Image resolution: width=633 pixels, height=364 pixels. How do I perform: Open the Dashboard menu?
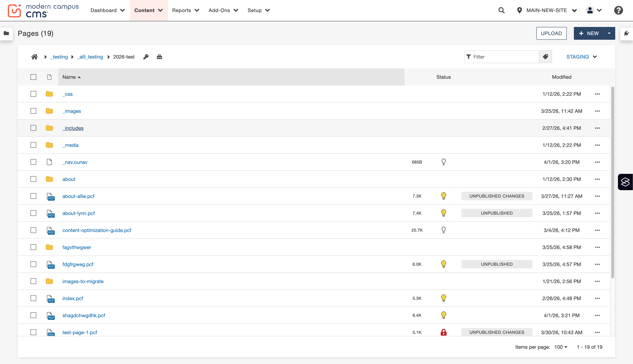click(x=107, y=10)
